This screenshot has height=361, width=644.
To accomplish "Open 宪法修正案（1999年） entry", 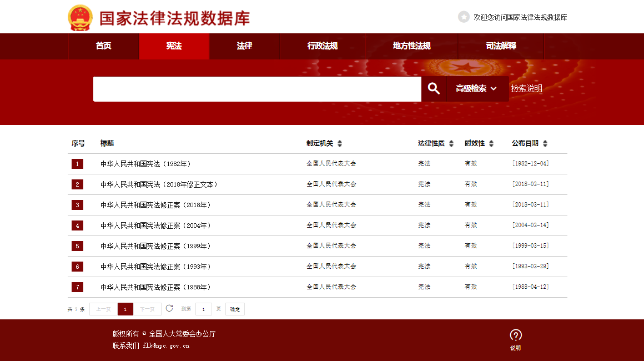I will 155,246.
